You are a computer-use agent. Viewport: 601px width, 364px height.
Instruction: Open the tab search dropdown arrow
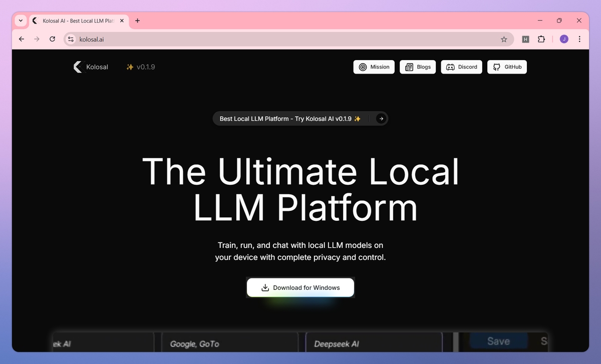tap(21, 21)
